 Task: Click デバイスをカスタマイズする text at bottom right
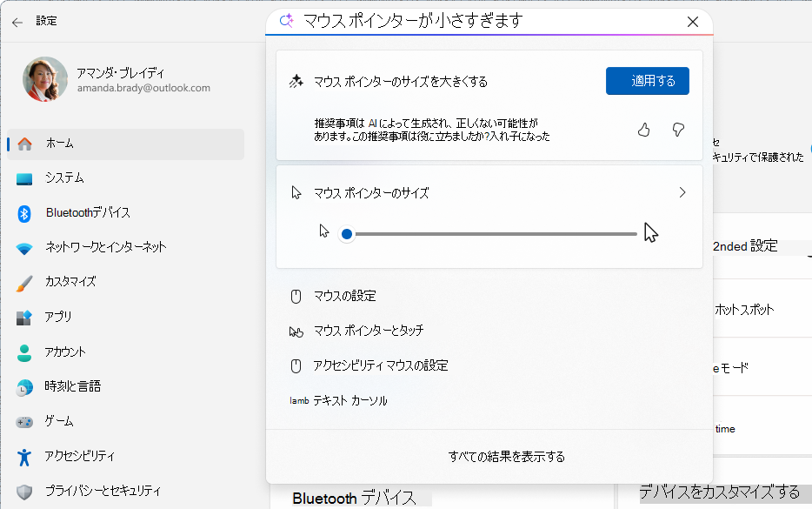click(719, 492)
